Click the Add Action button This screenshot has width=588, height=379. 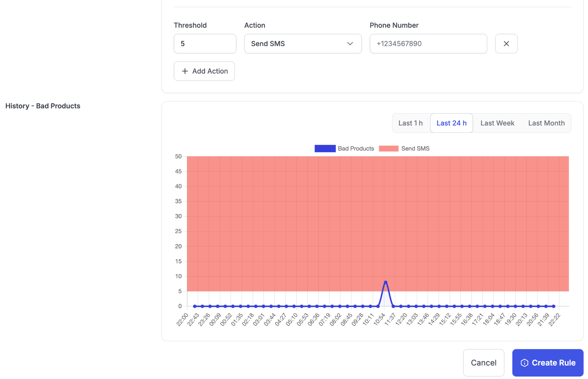[204, 71]
